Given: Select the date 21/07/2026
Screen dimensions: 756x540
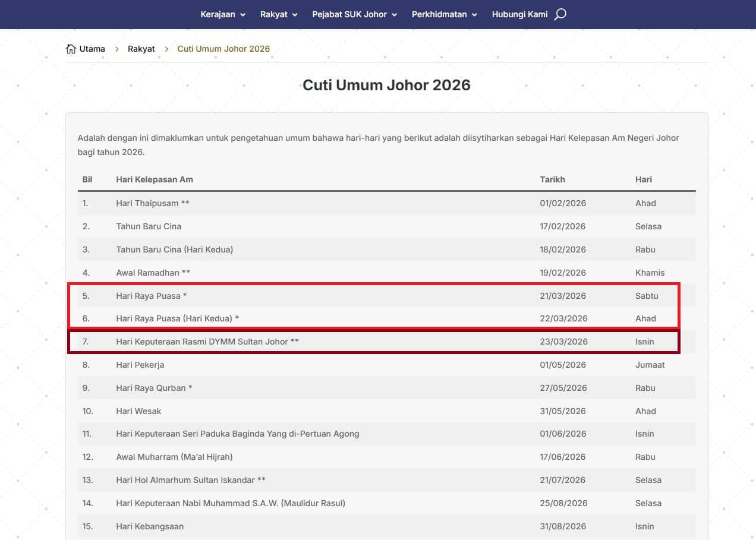Looking at the screenshot, I should pos(563,480).
